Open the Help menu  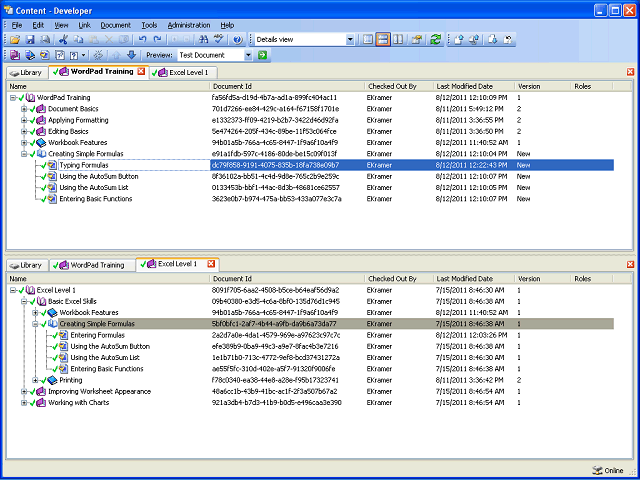coord(227,25)
